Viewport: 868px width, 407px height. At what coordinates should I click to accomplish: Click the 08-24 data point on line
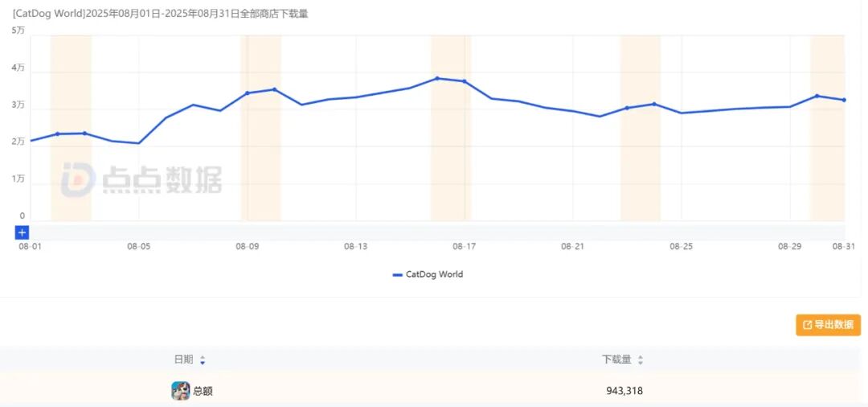tap(654, 104)
